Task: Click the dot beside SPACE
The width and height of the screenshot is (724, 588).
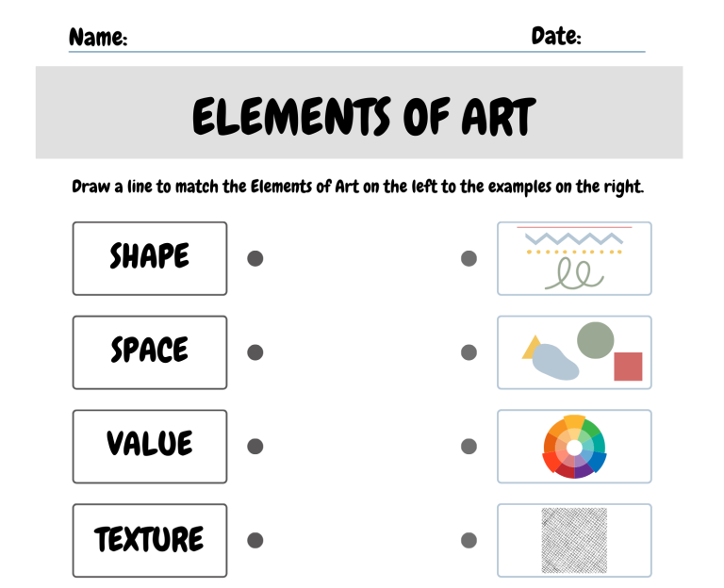Action: [255, 352]
